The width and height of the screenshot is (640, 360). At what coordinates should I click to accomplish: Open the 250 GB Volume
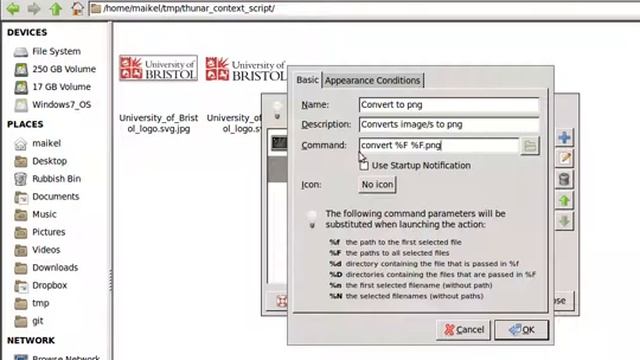point(64,69)
